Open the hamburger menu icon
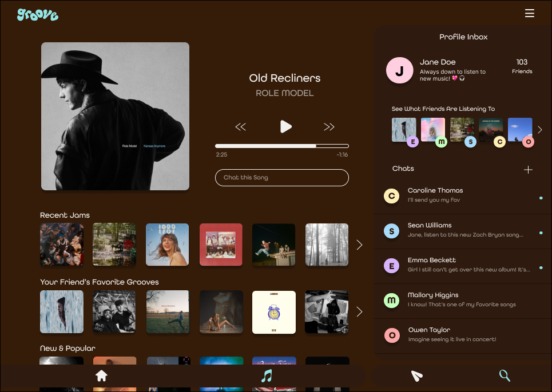 (x=530, y=13)
